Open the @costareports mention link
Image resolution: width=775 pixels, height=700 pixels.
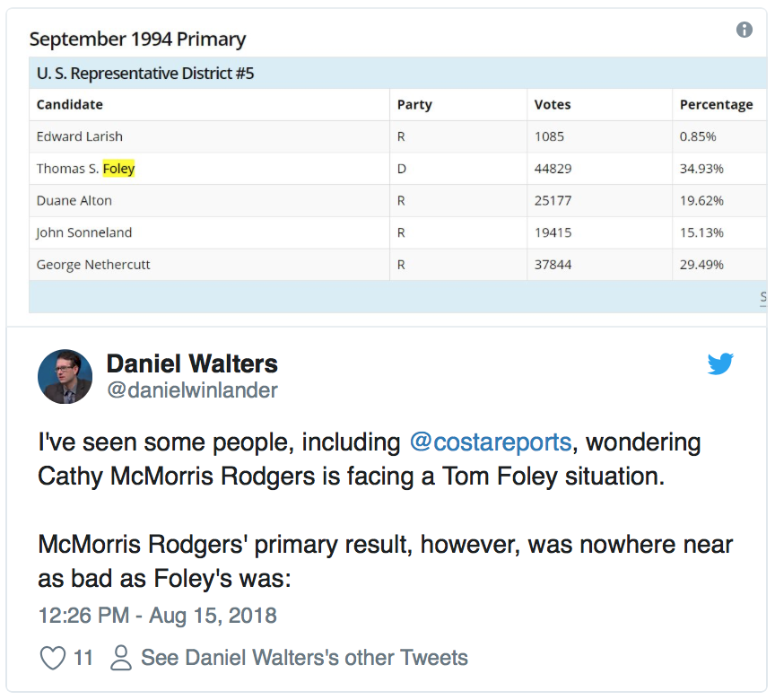(x=491, y=442)
